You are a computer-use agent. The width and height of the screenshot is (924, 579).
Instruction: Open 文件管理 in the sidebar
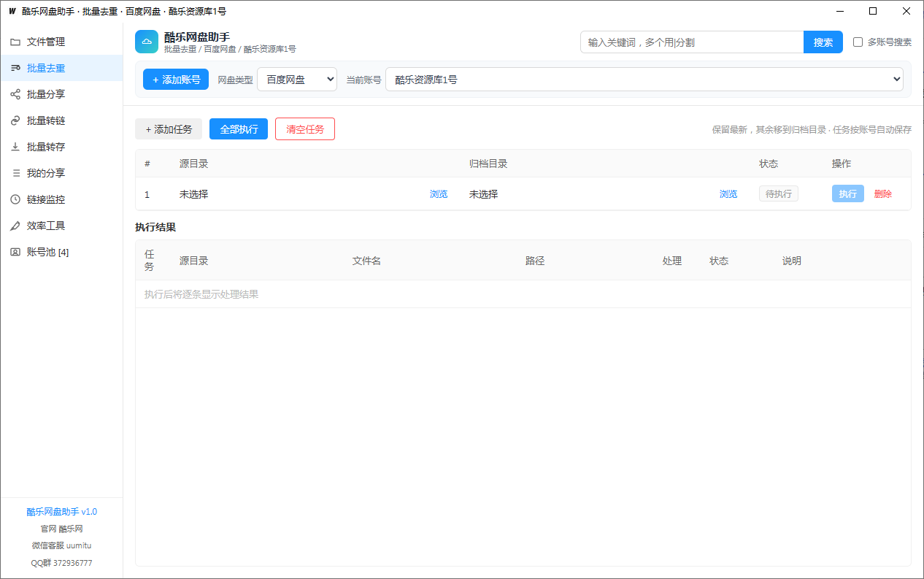(61, 42)
